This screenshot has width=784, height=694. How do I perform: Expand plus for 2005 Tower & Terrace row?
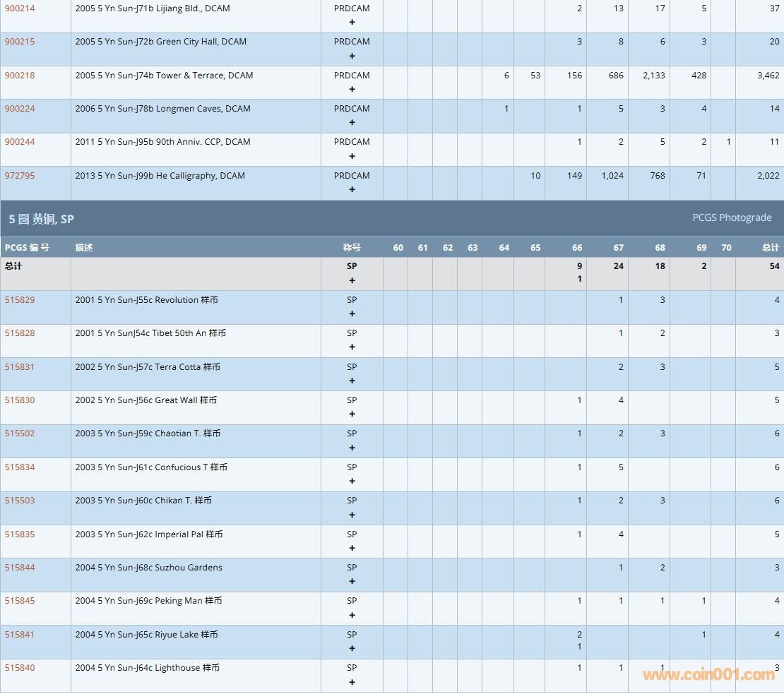pyautogui.click(x=352, y=89)
